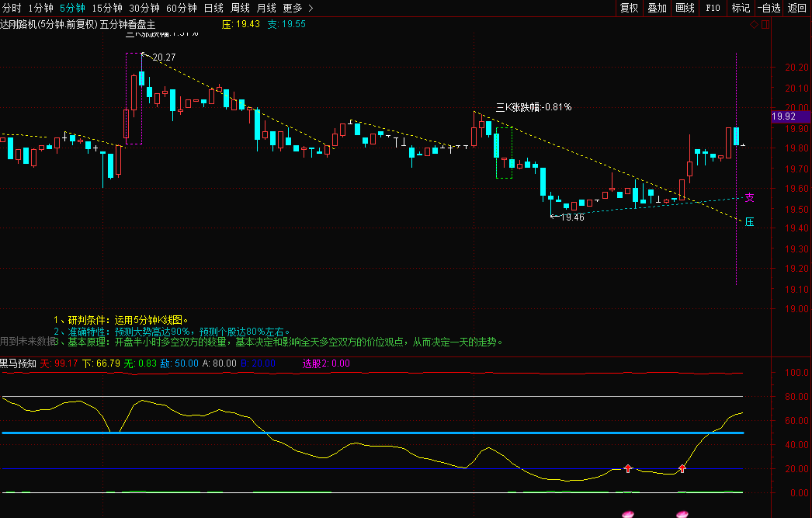
Task: Open F10 company information
Action: pyautogui.click(x=713, y=8)
